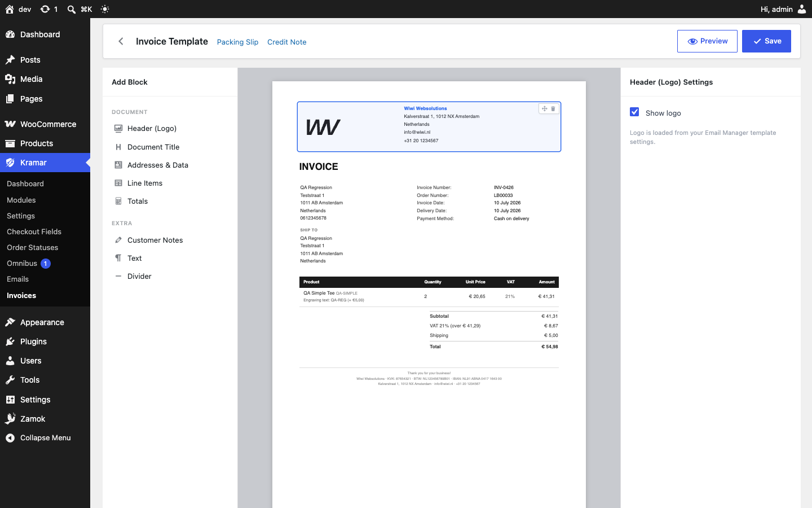The height and width of the screenshot is (508, 812).
Task: Click the Addresses & Data block icon
Action: click(x=118, y=165)
